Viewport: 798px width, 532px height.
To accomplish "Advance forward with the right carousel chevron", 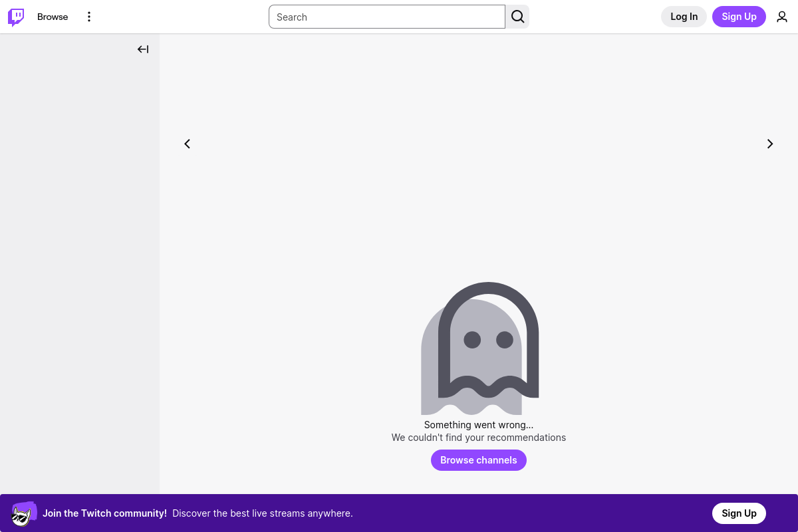I will [x=769, y=144].
